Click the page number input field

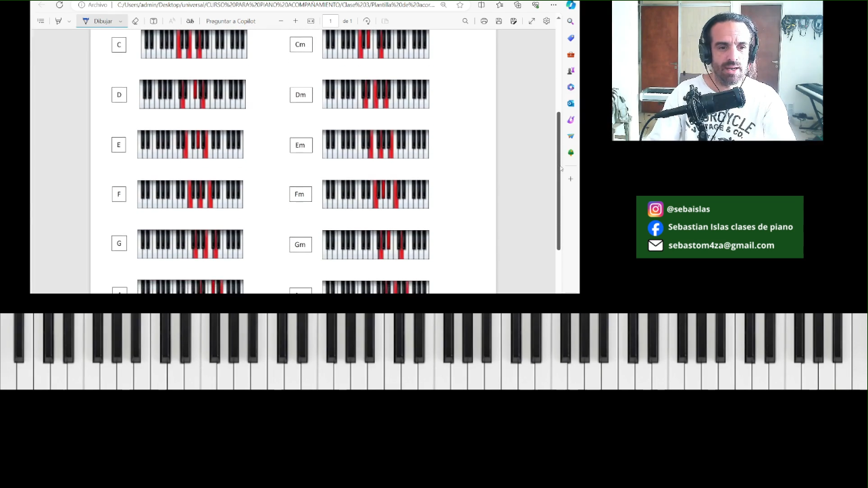pyautogui.click(x=330, y=21)
